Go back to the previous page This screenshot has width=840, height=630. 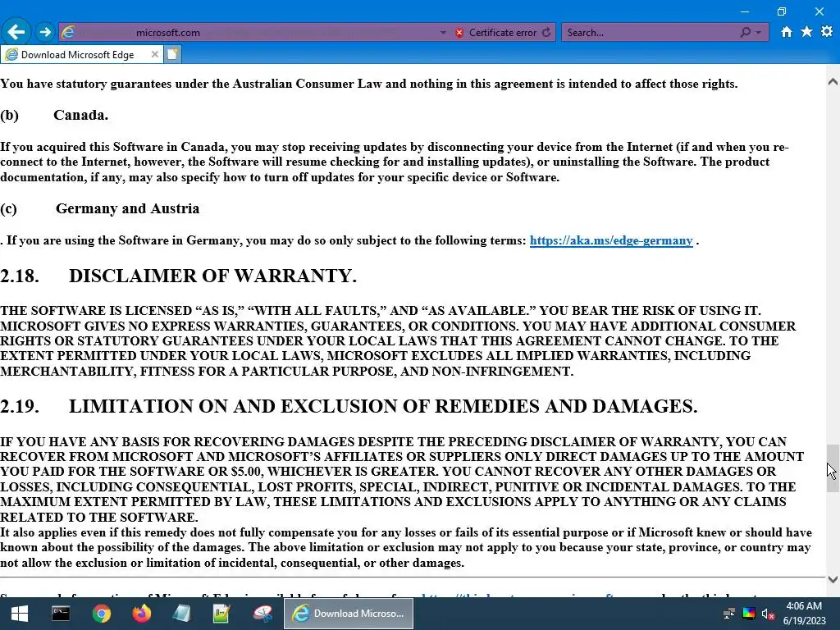pos(16,32)
